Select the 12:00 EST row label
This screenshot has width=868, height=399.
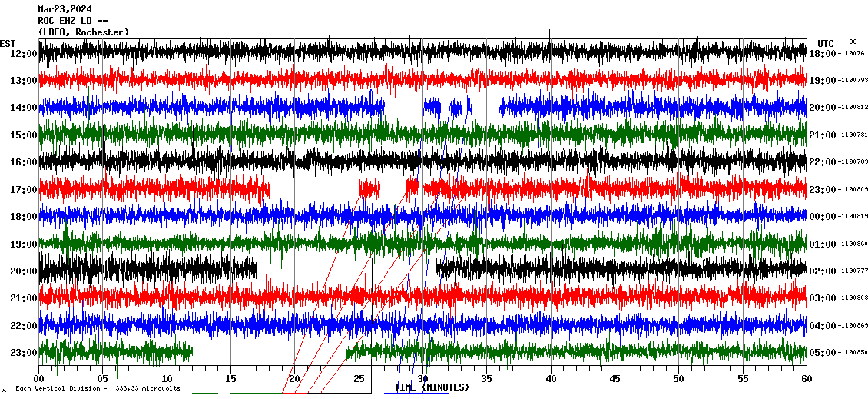[x=23, y=54]
